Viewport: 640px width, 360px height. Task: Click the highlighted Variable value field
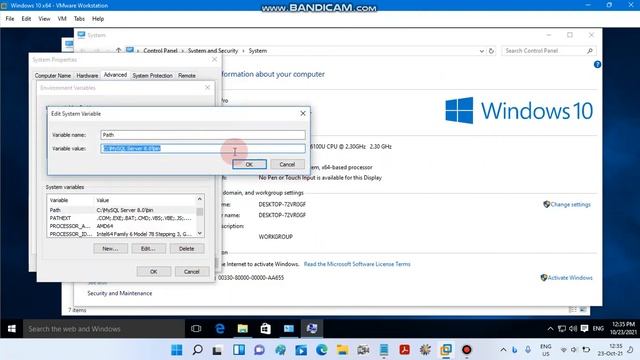(x=203, y=149)
